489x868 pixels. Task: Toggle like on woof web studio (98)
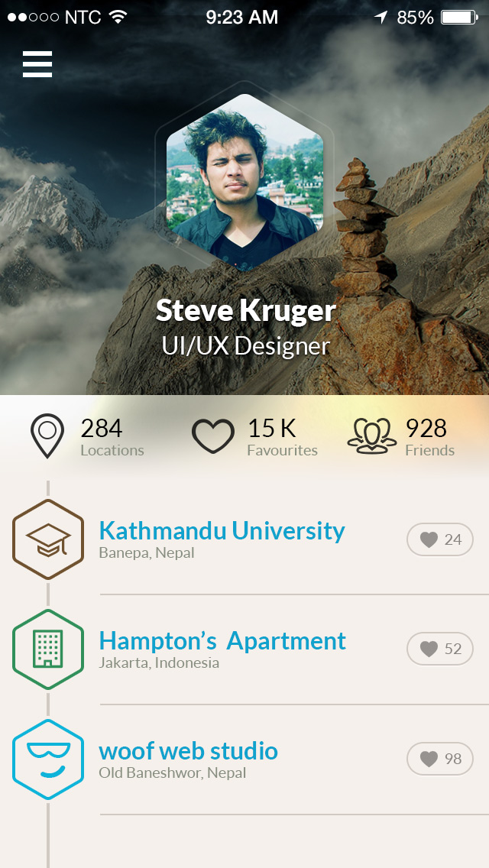click(440, 759)
